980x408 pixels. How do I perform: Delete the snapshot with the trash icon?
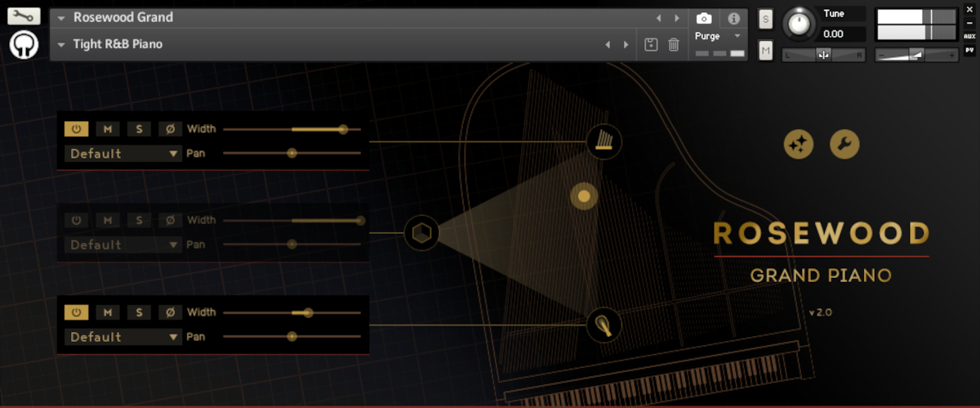pos(674,44)
